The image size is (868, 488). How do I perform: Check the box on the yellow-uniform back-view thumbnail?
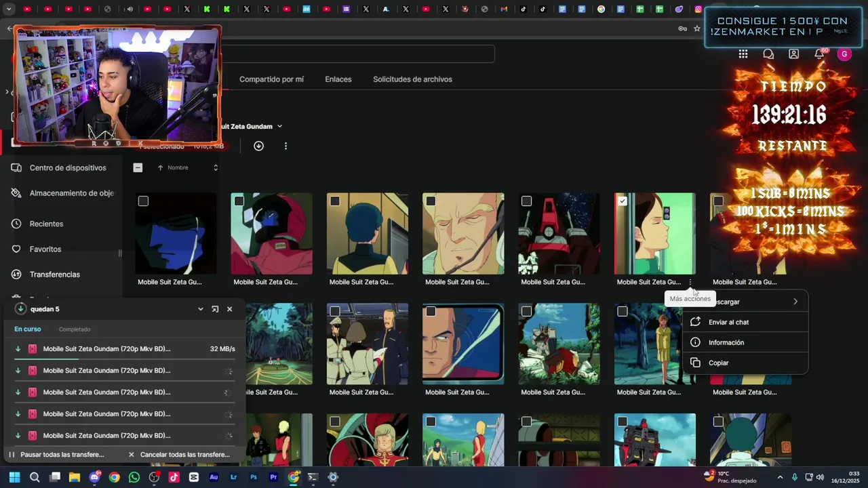tap(335, 201)
